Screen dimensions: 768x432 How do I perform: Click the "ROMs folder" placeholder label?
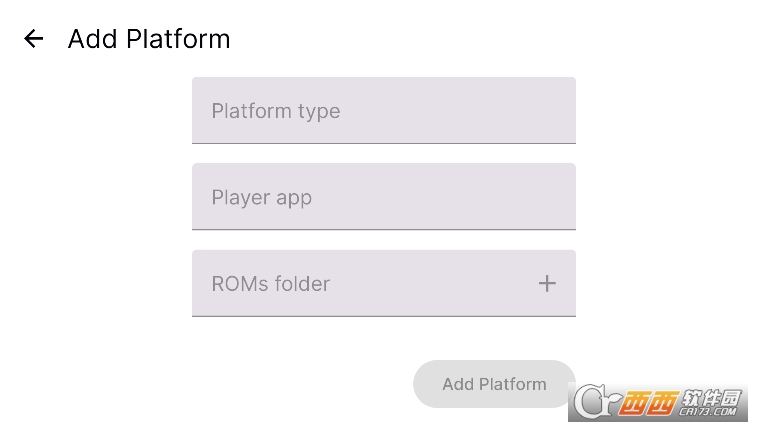point(270,284)
